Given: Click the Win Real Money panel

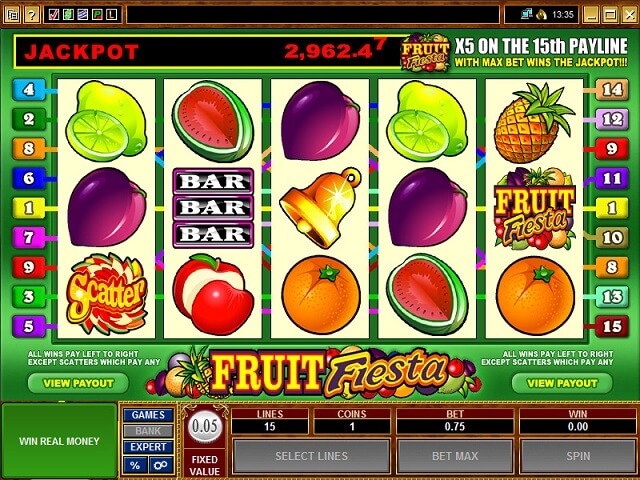Looking at the screenshot, I should click(x=59, y=441).
